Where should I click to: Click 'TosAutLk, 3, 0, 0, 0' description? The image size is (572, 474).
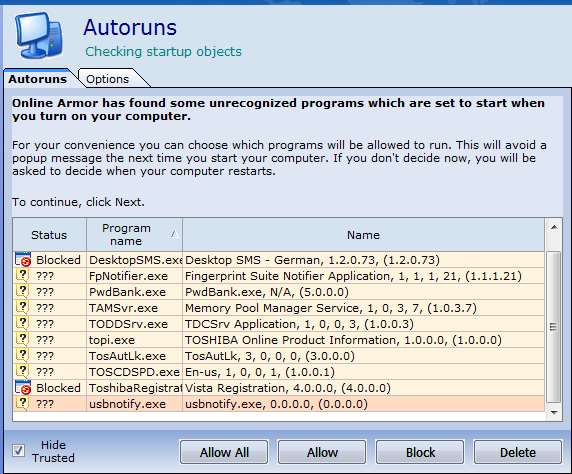click(x=270, y=356)
